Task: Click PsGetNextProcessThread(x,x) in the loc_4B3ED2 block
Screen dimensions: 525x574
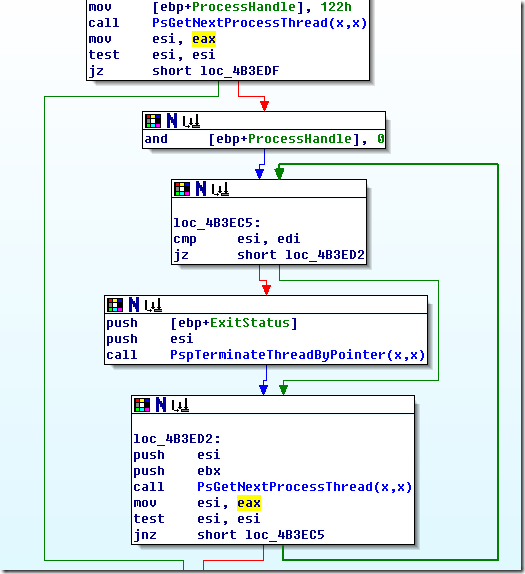Action: tap(305, 487)
